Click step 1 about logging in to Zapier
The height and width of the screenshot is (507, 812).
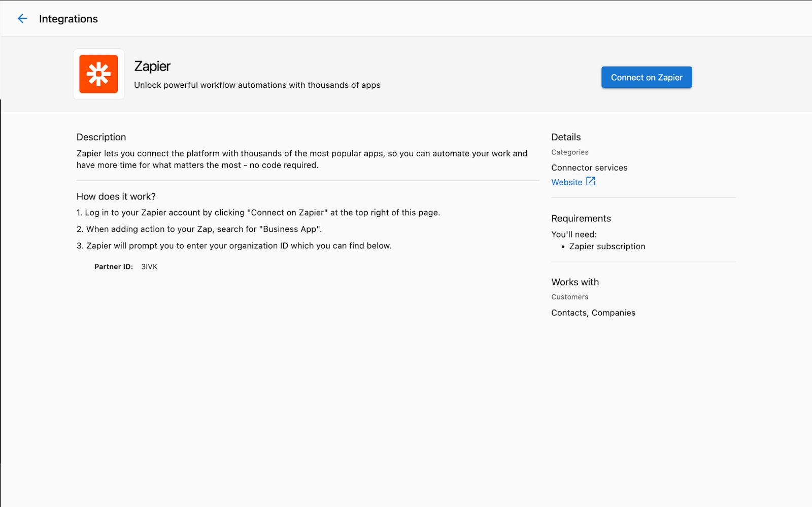258,213
